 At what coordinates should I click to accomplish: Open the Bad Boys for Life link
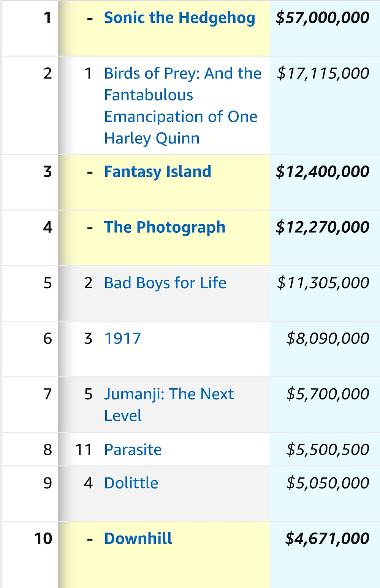(x=165, y=283)
